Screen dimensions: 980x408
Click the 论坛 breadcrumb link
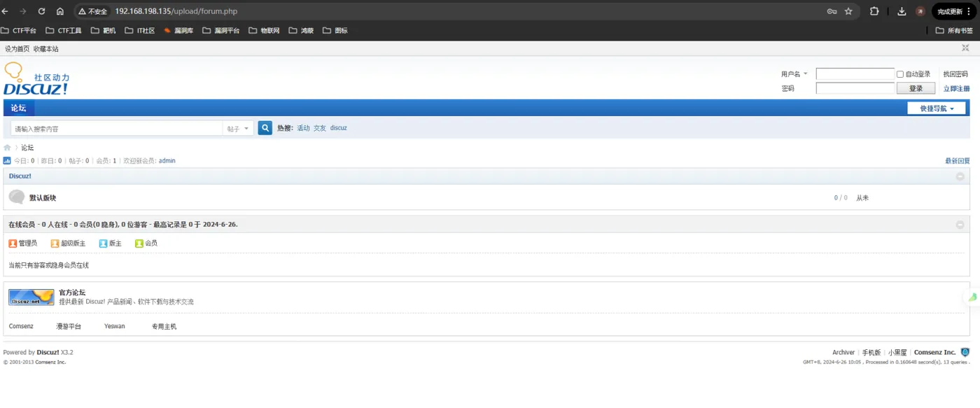click(x=27, y=148)
